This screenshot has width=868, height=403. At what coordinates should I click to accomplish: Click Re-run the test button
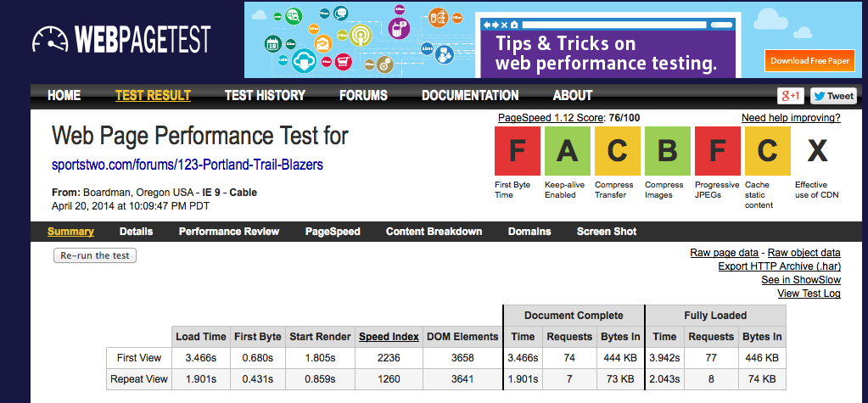[x=95, y=255]
